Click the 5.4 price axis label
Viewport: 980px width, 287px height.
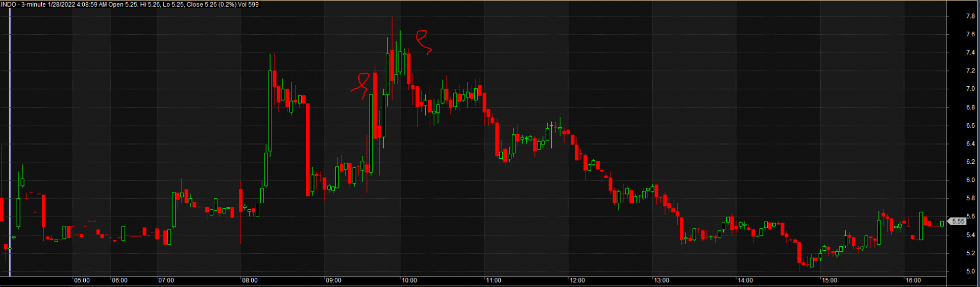[970, 235]
